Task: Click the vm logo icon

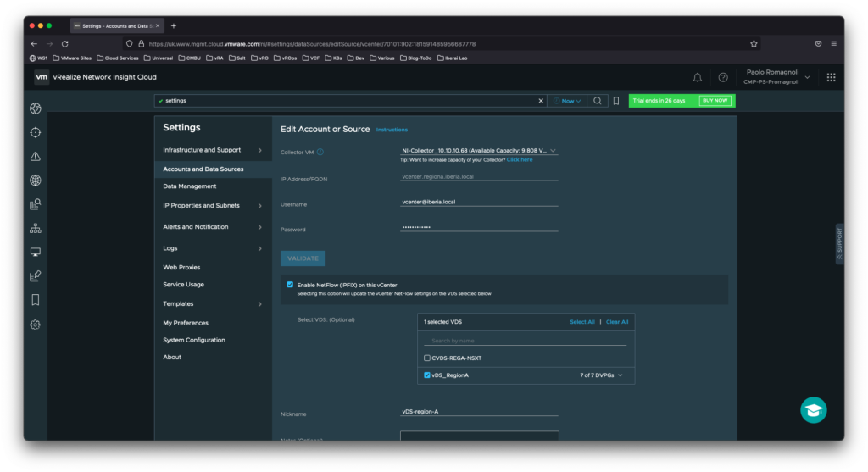Action: [42, 77]
